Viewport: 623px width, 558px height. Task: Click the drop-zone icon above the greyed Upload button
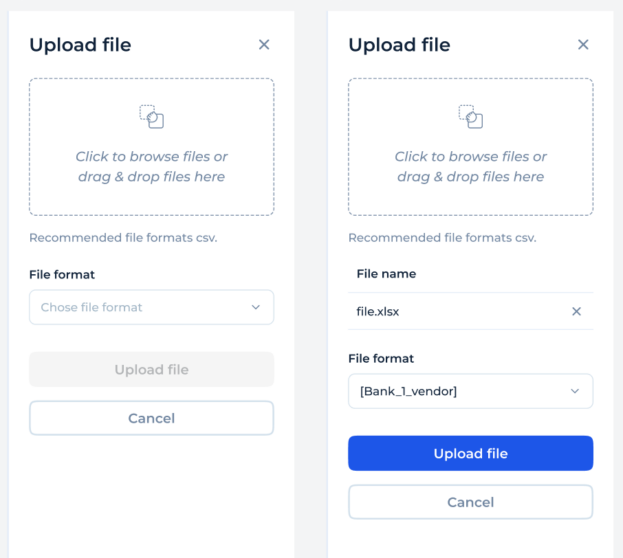(151, 117)
